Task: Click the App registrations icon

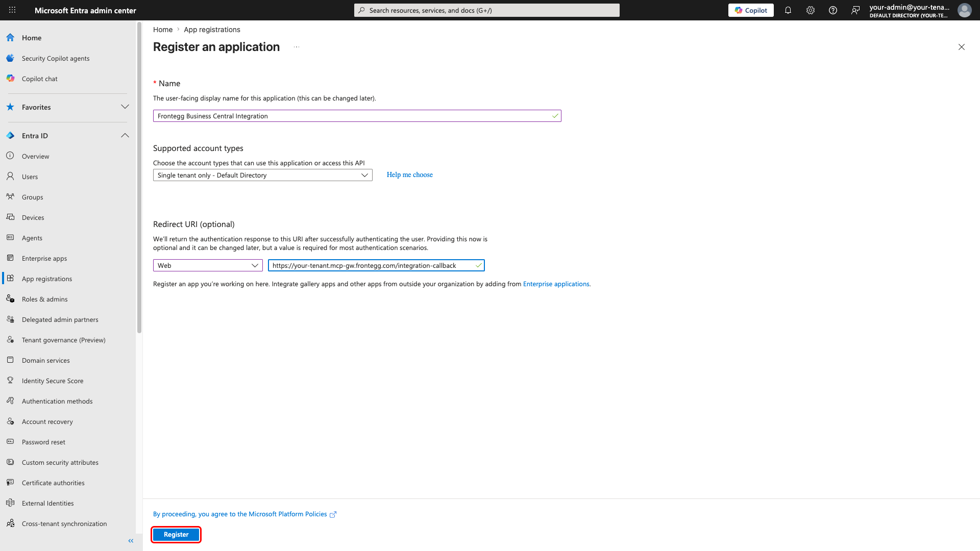Action: 10,279
